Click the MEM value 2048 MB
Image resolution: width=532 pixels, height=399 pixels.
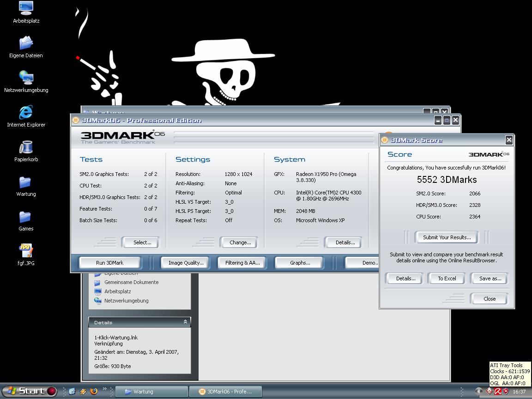click(x=305, y=211)
